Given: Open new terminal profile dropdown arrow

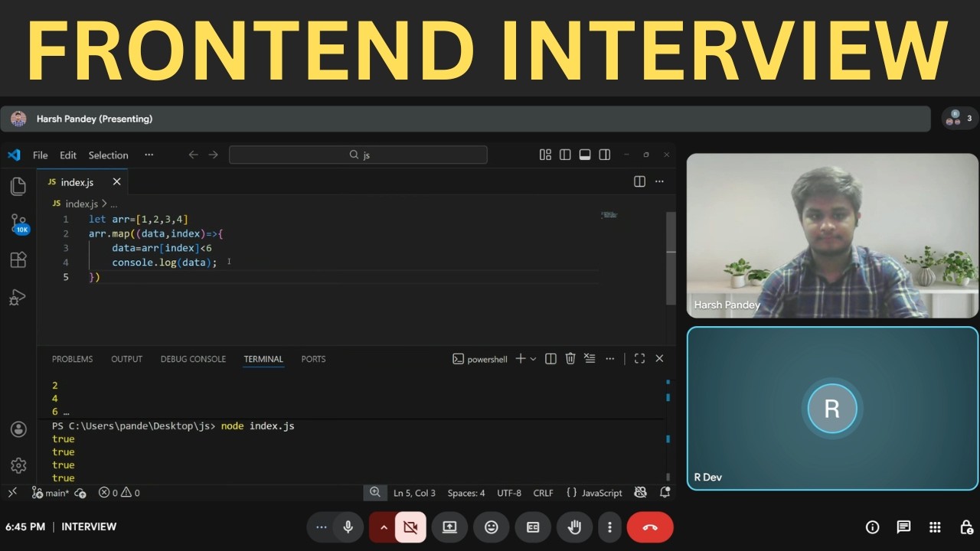Looking at the screenshot, I should pos(533,359).
